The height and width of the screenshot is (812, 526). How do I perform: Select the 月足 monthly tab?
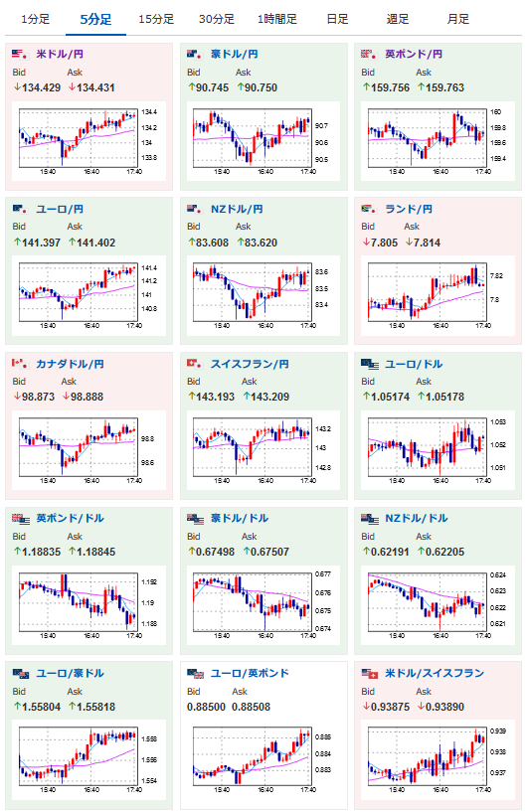click(458, 20)
